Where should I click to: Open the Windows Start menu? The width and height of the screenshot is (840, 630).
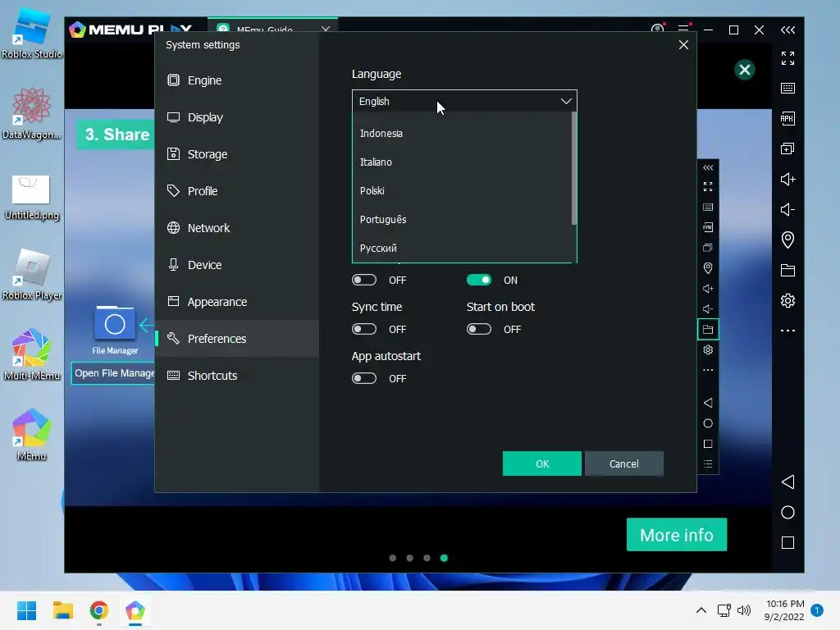[26, 610]
